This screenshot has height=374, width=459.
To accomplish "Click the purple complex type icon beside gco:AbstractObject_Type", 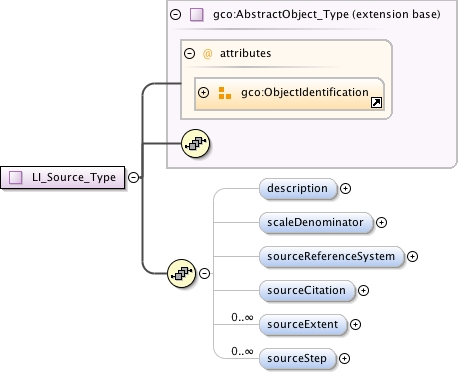I will tap(197, 15).
